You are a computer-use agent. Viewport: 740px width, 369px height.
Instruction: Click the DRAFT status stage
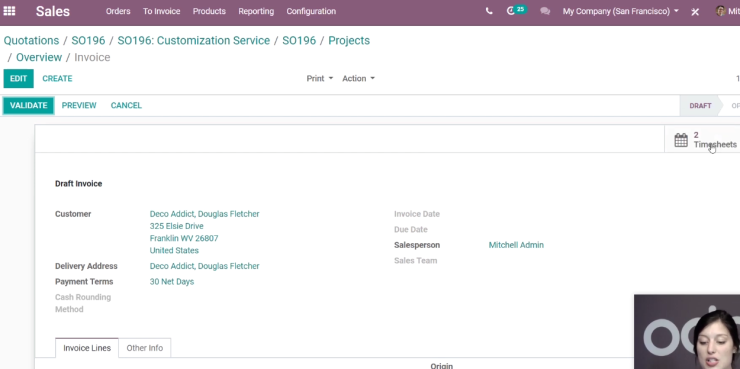pyautogui.click(x=700, y=106)
